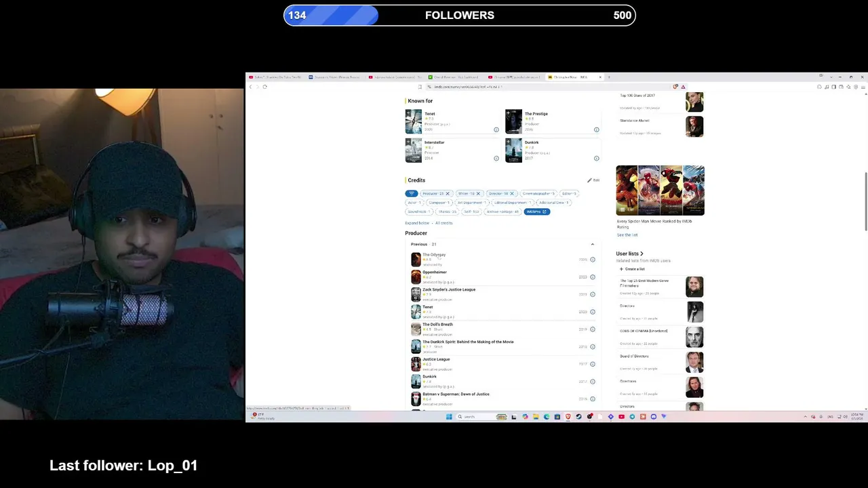Screen dimensions: 868x488
Task: Toggle the Thanks filter chip
Action: (448, 211)
